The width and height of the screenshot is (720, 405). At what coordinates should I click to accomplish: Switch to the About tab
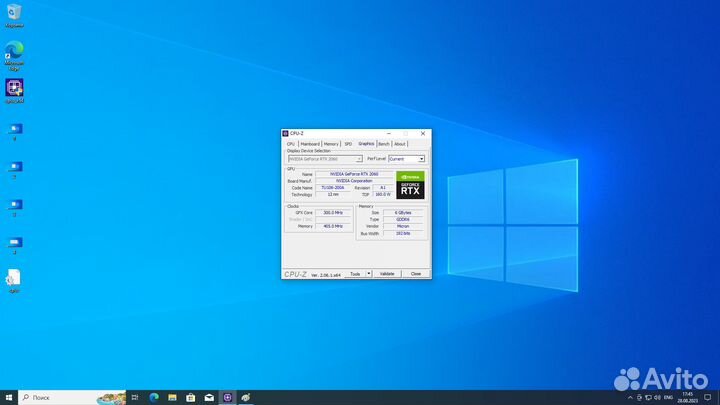[x=399, y=144]
